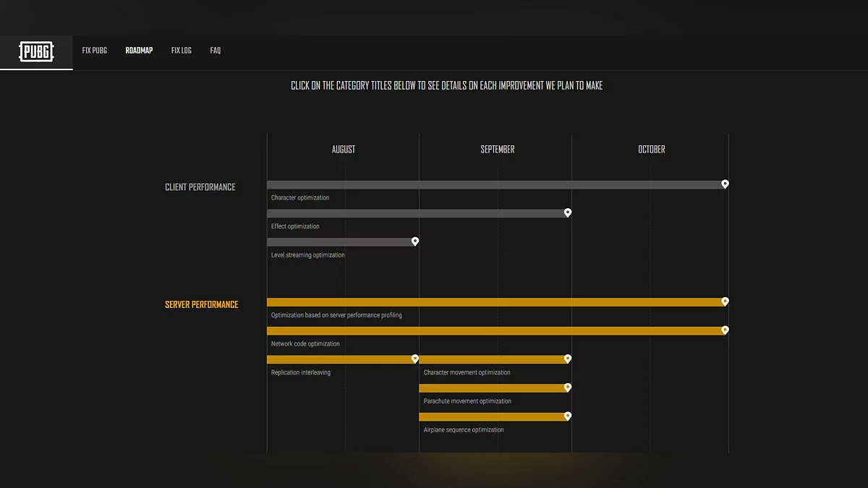Click the yellow Parachute movement optimization bar
The width and height of the screenshot is (868, 488).
pos(493,388)
